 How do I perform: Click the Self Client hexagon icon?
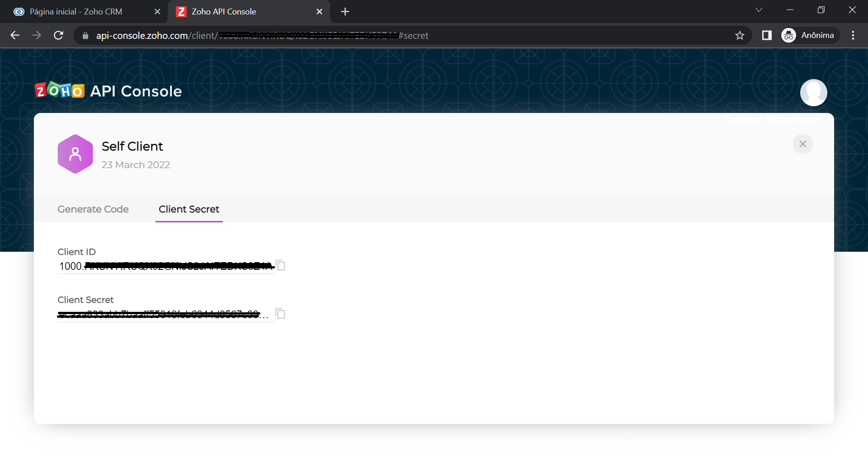pos(75,154)
